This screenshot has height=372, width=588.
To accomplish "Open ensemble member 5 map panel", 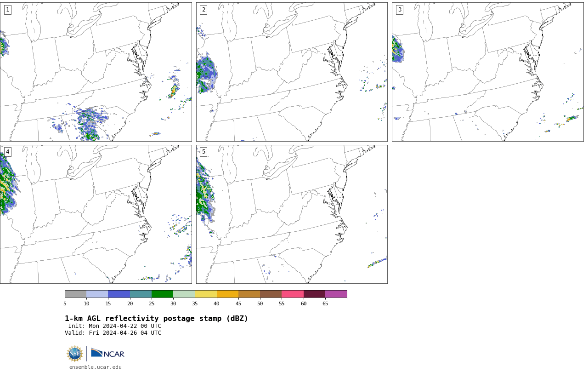I will 292,214.
